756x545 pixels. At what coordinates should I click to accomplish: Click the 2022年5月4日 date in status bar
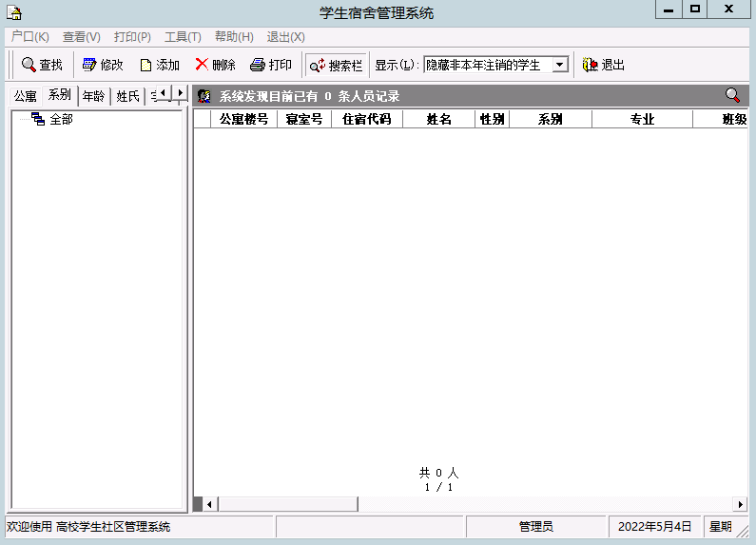point(654,527)
